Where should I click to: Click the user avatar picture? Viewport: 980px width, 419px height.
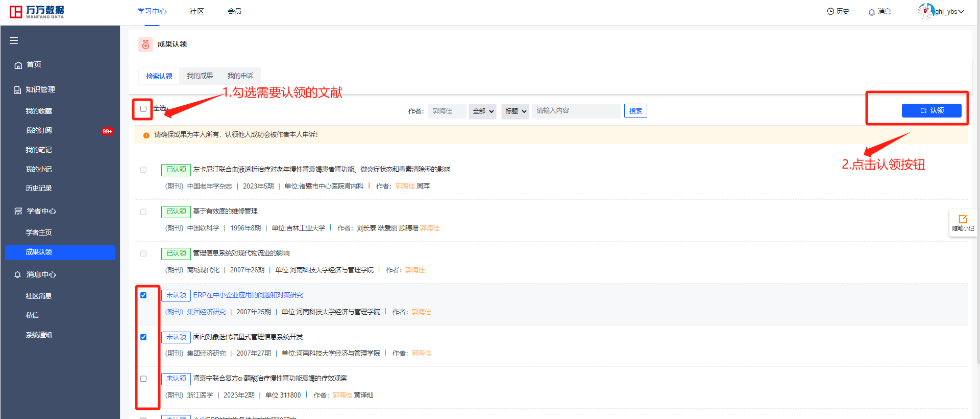tap(926, 11)
